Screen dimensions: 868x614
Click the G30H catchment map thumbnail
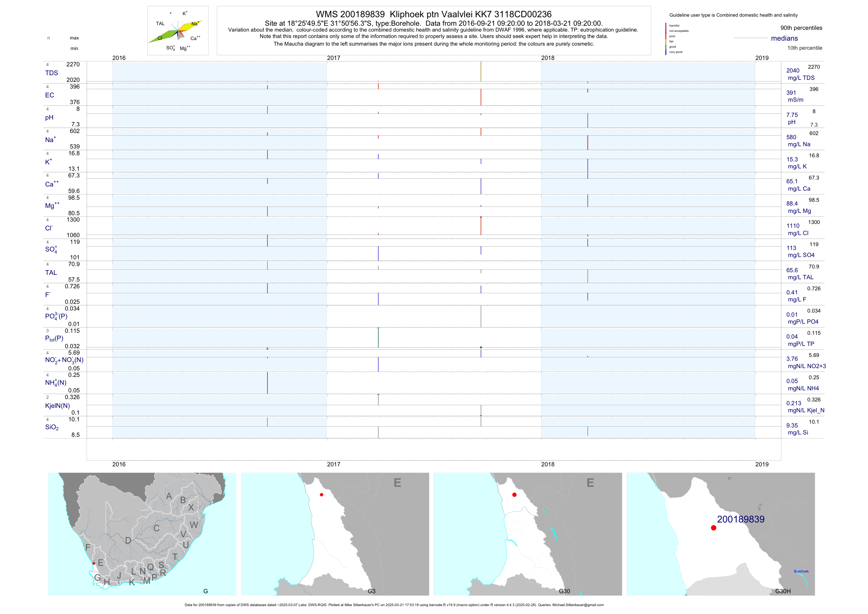pos(721,534)
